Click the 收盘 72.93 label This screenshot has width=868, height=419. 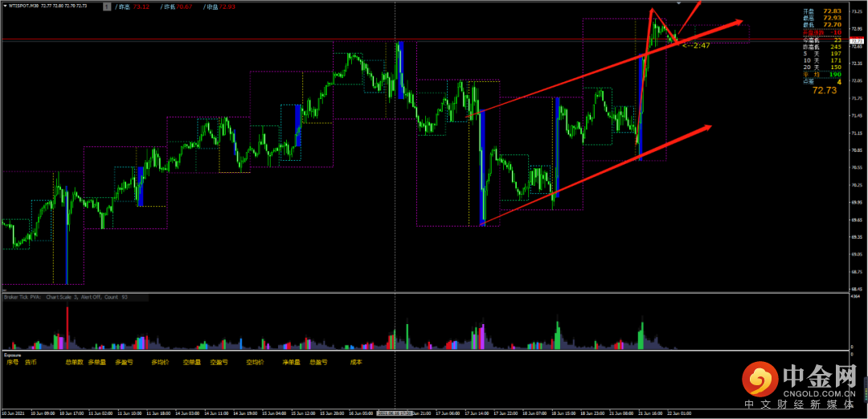[221, 6]
